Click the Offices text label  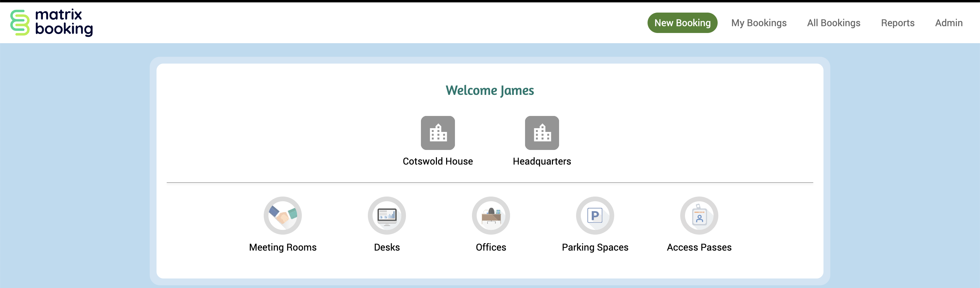[491, 247]
